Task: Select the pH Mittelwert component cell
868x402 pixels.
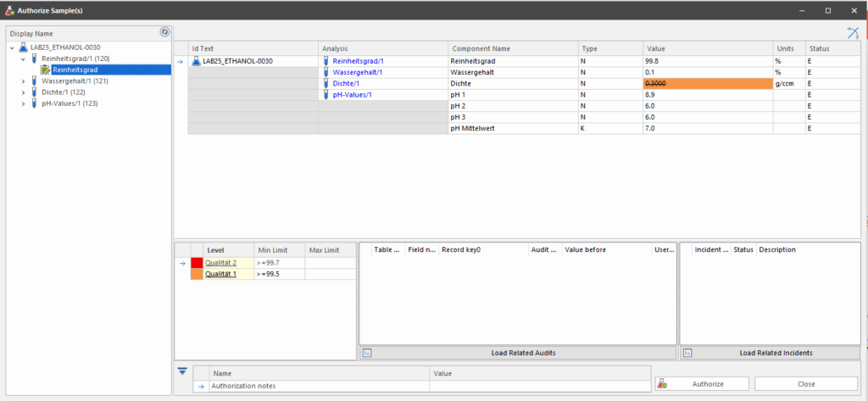Action: pos(513,128)
